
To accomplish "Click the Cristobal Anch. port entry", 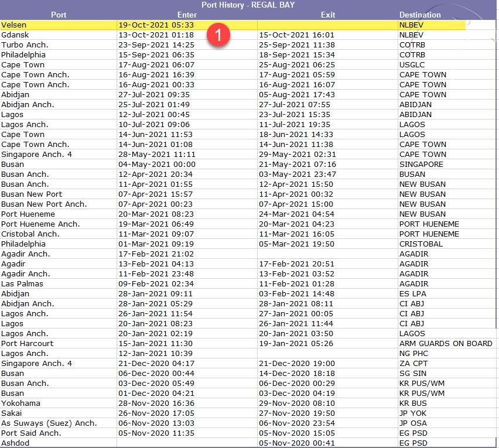I will pyautogui.click(x=30, y=234).
